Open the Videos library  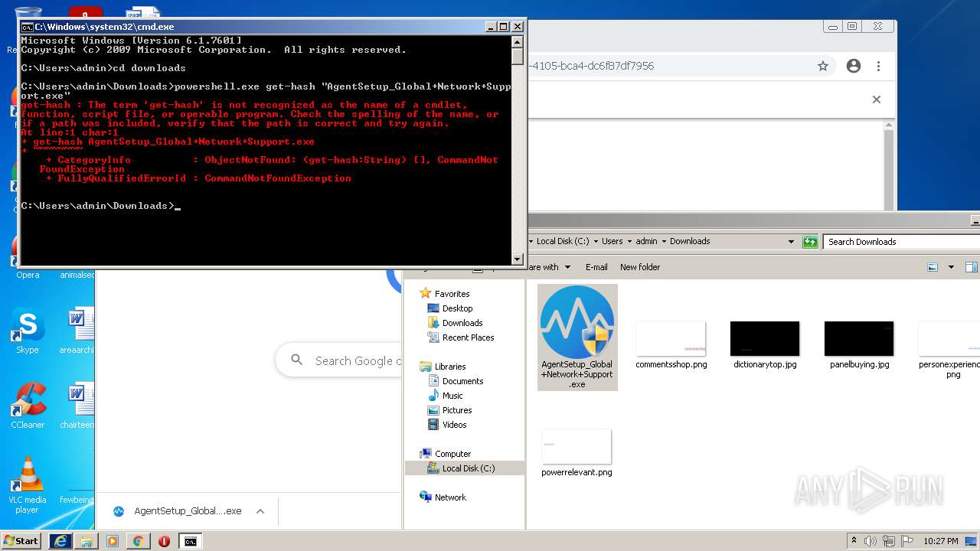pyautogui.click(x=454, y=425)
